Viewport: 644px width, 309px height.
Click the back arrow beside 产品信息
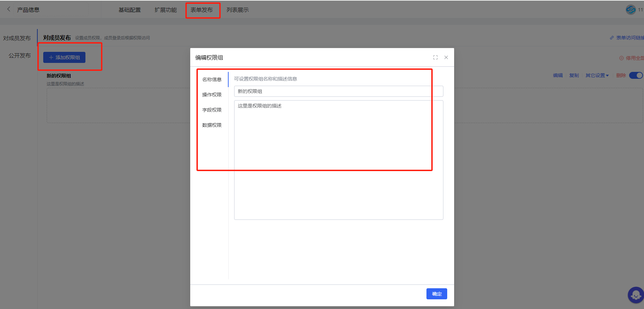9,9
